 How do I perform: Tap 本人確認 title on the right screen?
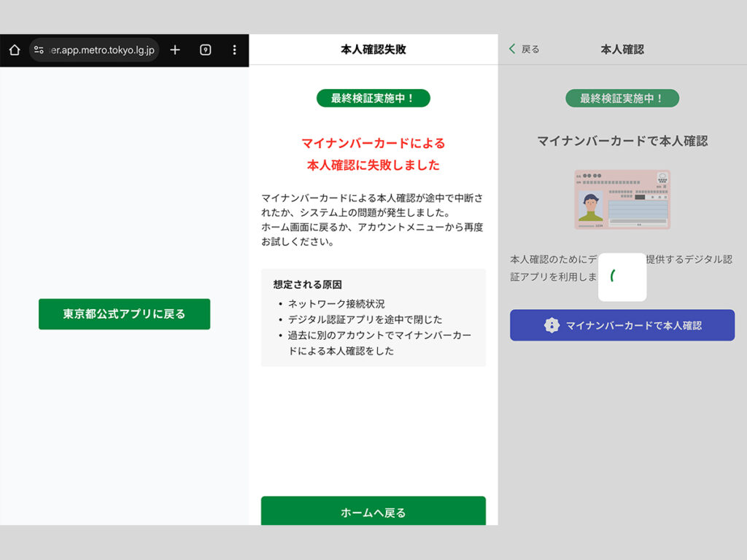click(x=622, y=50)
